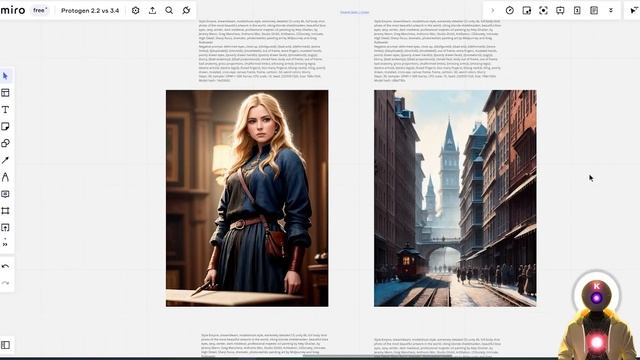Select the Connection line arrow tool

coord(5,160)
